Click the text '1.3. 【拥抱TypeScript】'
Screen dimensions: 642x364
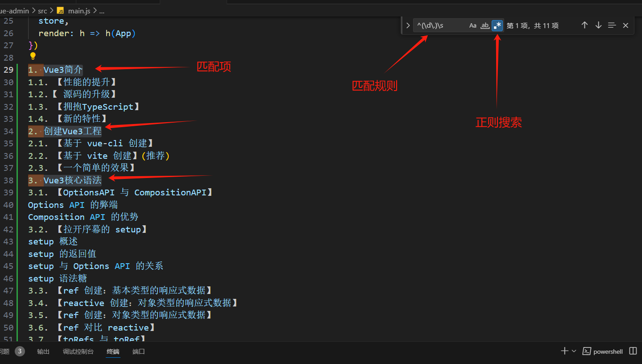[x=84, y=107]
